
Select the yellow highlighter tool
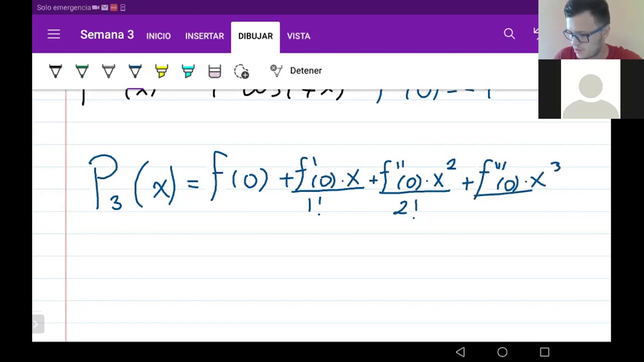(162, 71)
